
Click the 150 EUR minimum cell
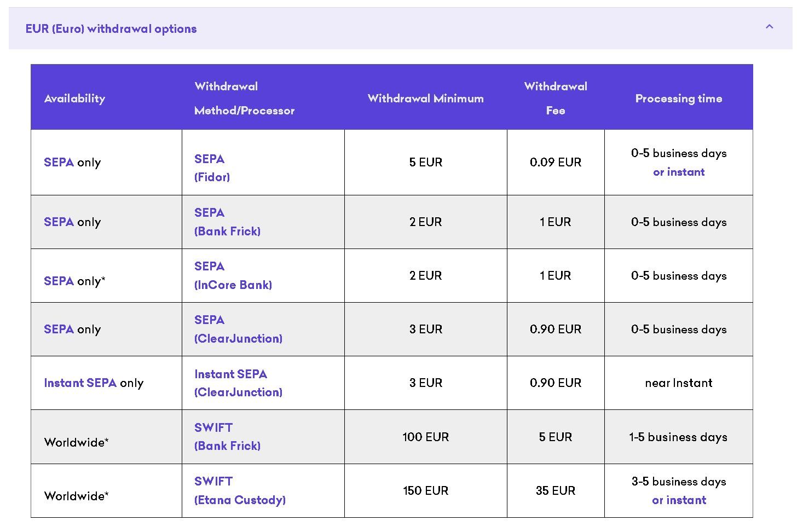click(425, 491)
